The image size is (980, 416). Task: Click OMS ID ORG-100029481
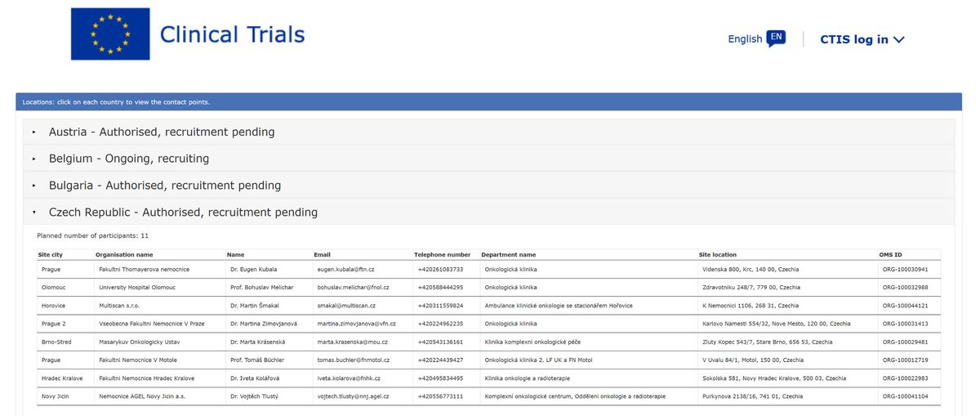[x=905, y=342]
